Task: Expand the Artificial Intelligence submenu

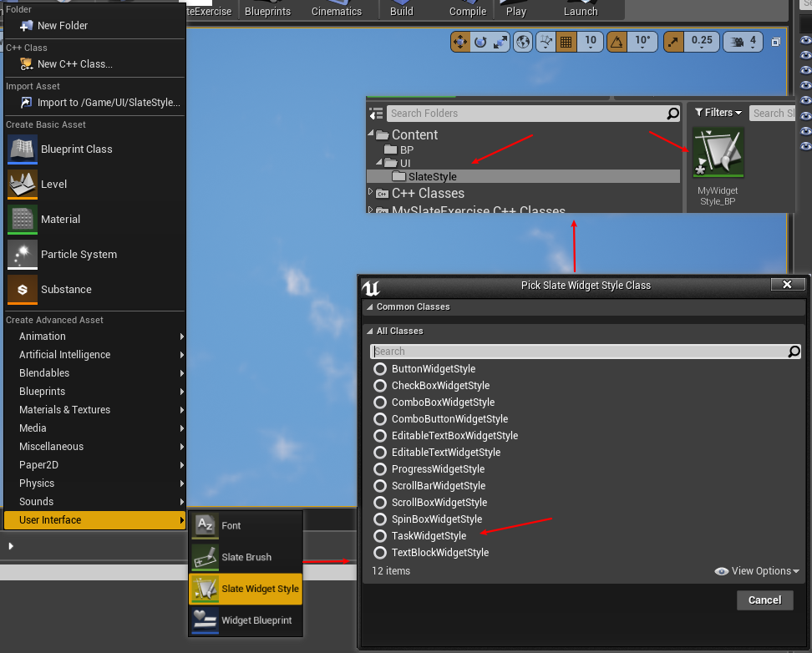Action: pyautogui.click(x=94, y=355)
